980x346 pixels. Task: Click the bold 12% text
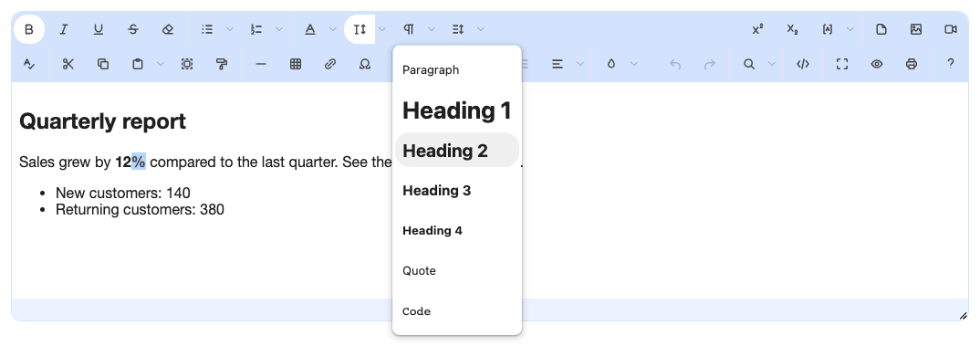pos(130,163)
